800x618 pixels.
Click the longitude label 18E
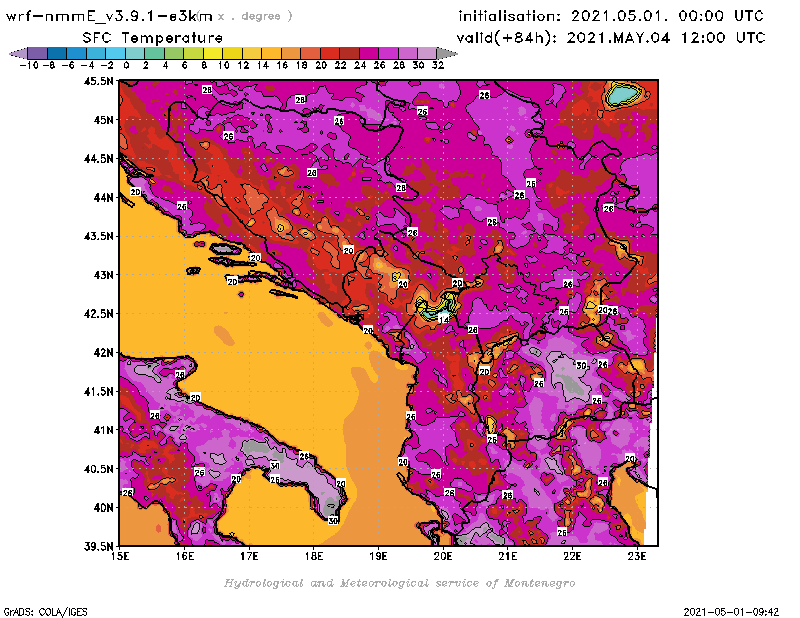click(x=314, y=556)
